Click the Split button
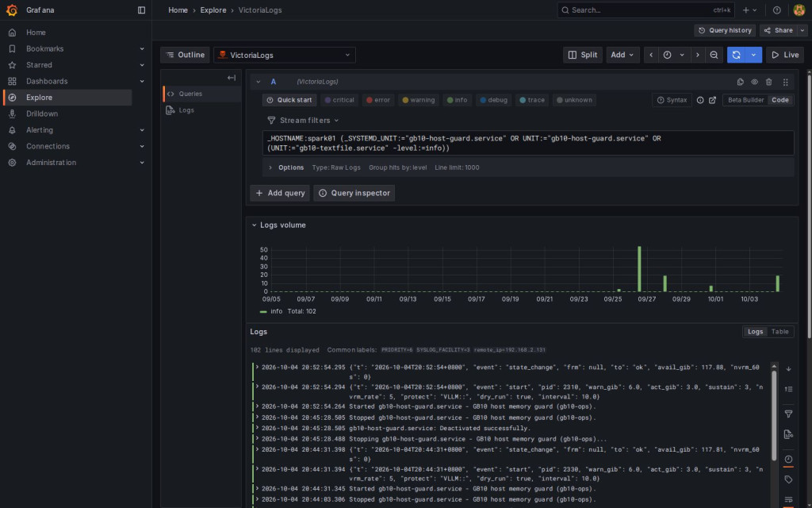Screen dimensions: 812x508 tap(583, 55)
